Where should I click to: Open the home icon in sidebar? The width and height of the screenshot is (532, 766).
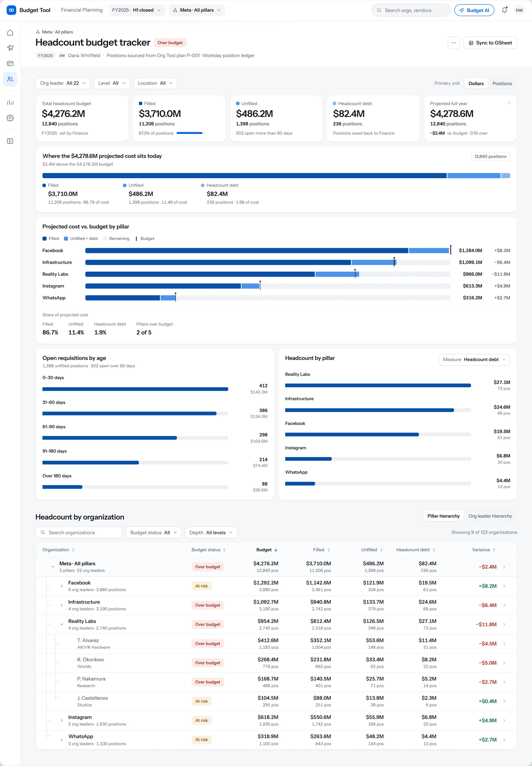[x=10, y=33]
